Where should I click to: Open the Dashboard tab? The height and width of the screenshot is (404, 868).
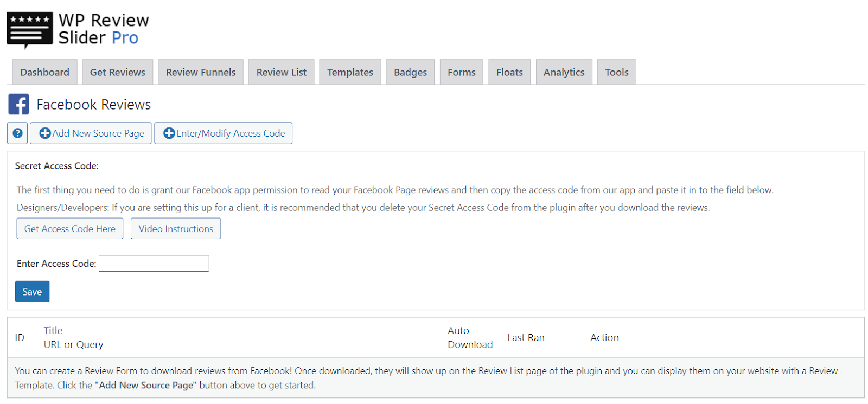pyautogui.click(x=44, y=72)
